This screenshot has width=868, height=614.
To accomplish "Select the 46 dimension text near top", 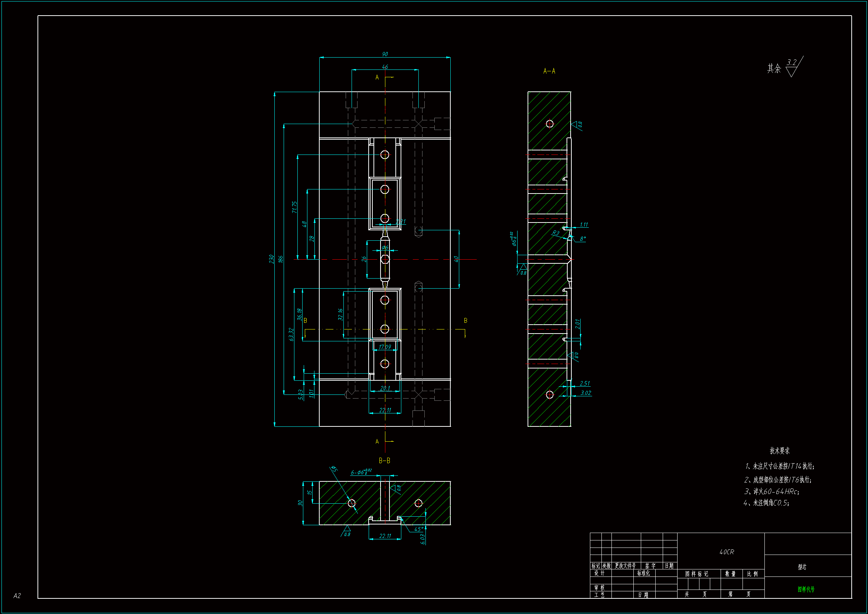I will tap(385, 67).
